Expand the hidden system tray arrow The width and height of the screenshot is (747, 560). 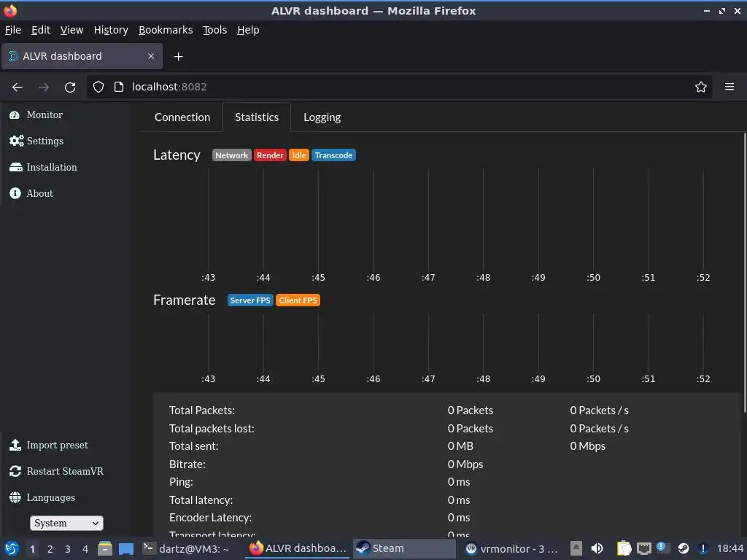[576, 548]
